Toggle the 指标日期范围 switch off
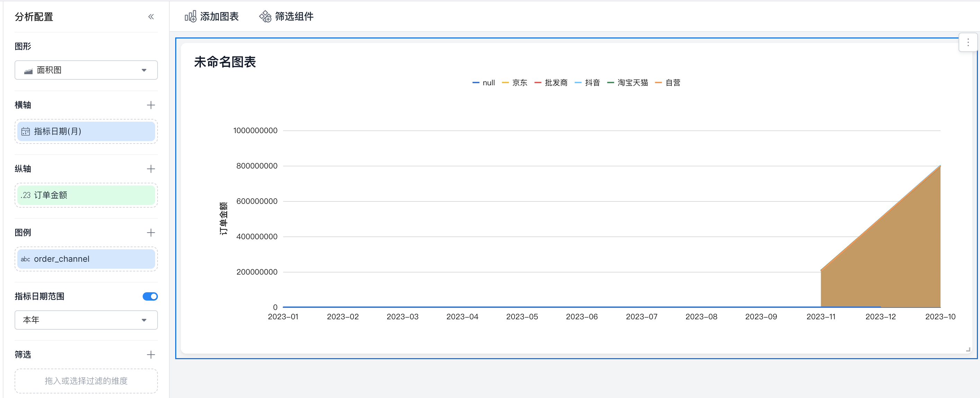This screenshot has height=398, width=980. [150, 296]
